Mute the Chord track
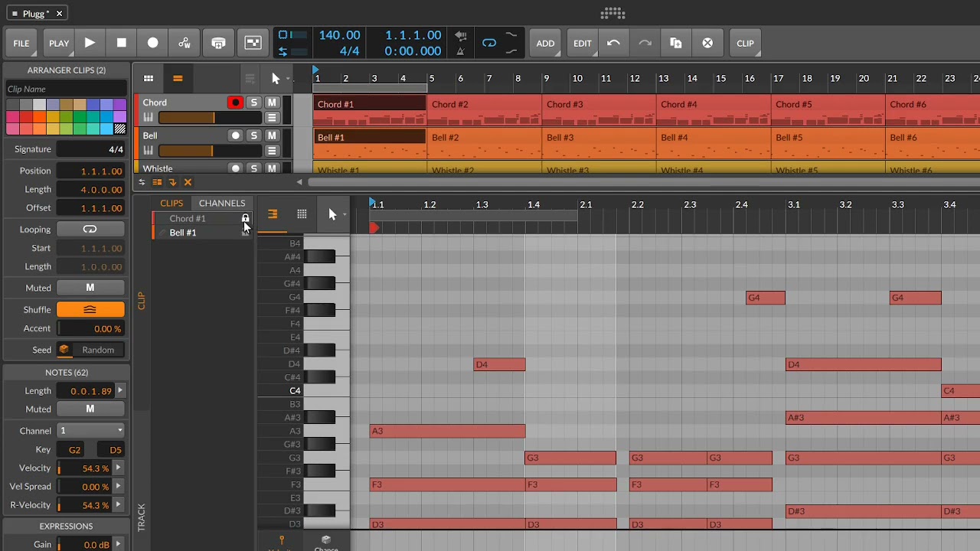 (271, 103)
